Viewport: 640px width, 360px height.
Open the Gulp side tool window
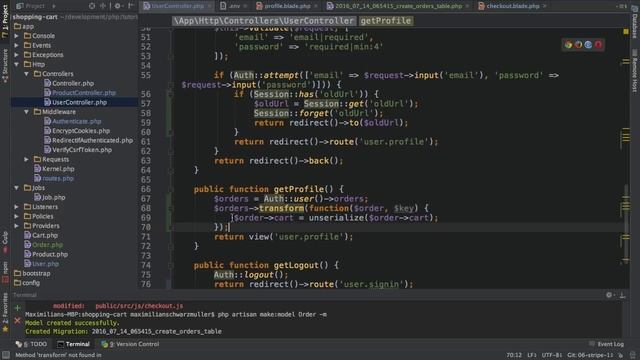click(5, 242)
